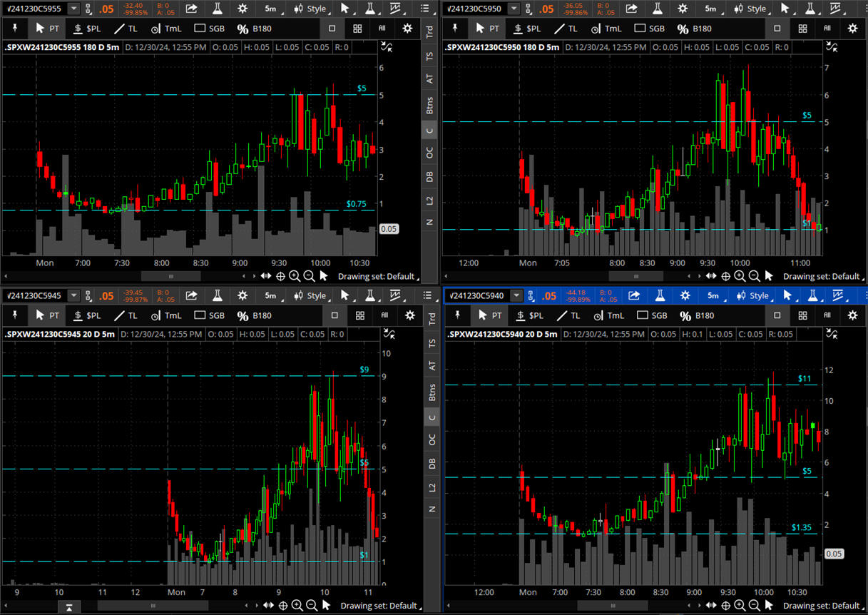
Task: Click the 0.05 price bubble on C5940 chart
Action: click(834, 554)
